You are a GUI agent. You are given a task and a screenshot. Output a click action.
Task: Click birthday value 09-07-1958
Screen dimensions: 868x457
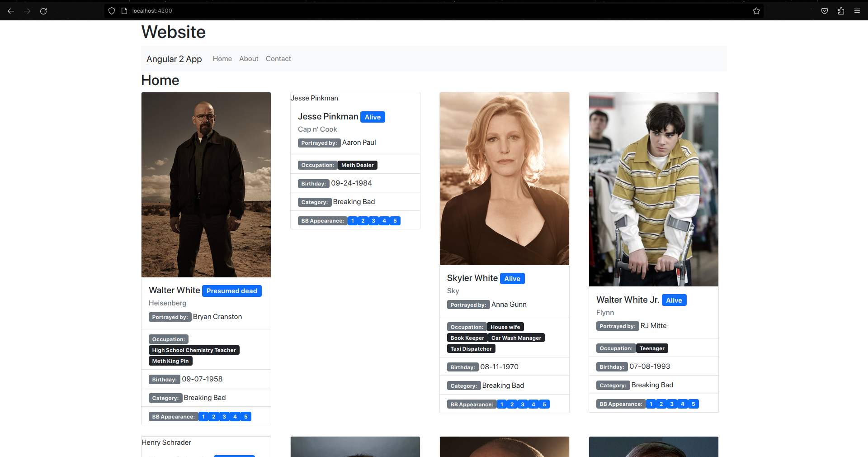[202, 379]
